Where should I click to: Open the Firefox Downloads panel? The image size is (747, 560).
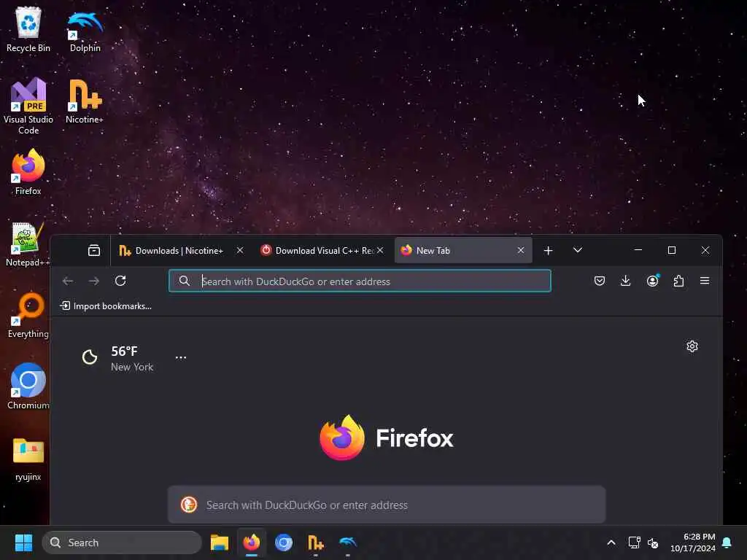(625, 281)
